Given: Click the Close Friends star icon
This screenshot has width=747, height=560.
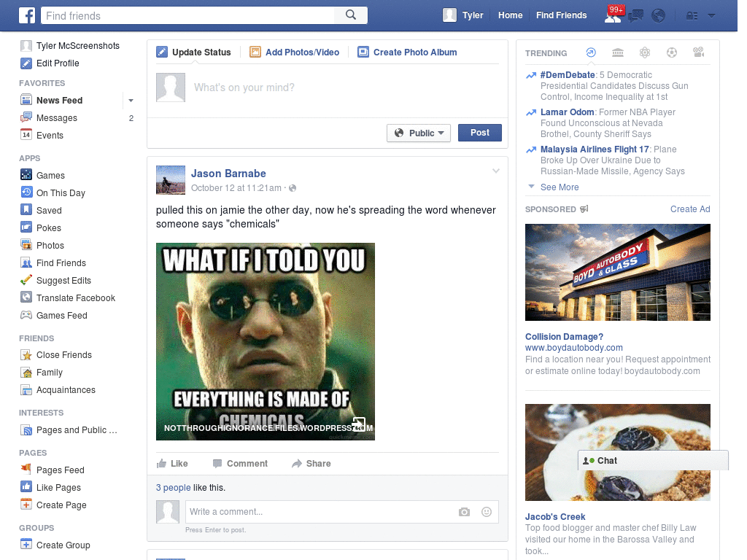Looking at the screenshot, I should 26,355.
